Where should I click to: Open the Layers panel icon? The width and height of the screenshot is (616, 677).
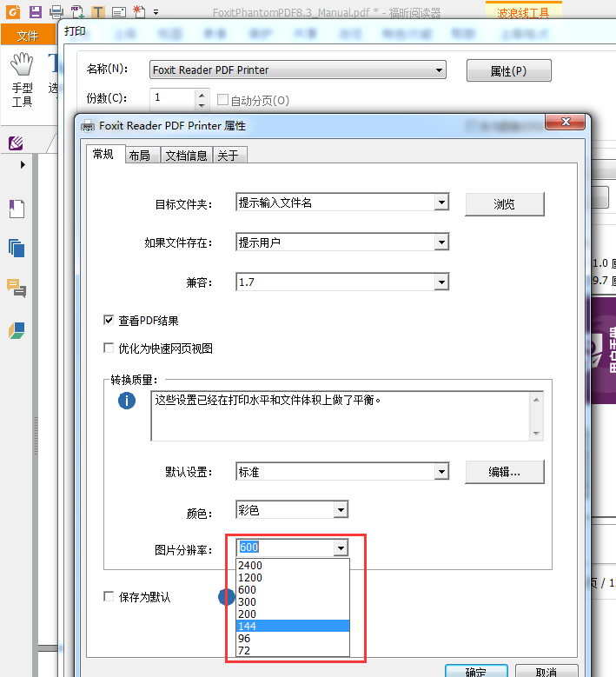tap(17, 331)
